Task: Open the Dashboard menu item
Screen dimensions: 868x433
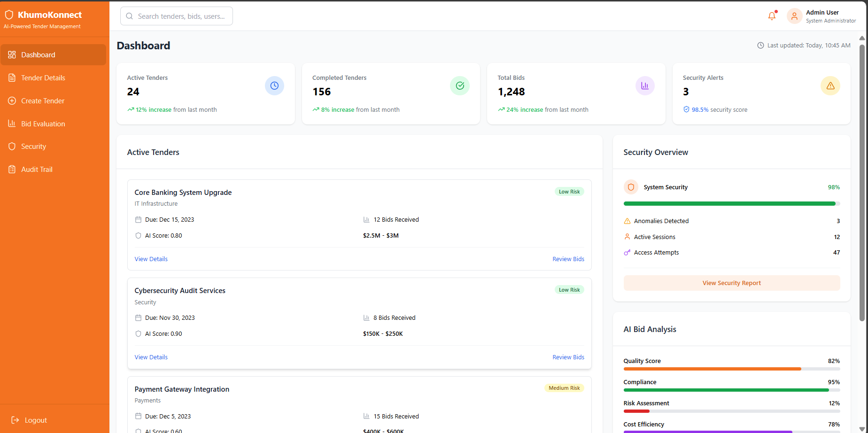Action: pos(53,54)
